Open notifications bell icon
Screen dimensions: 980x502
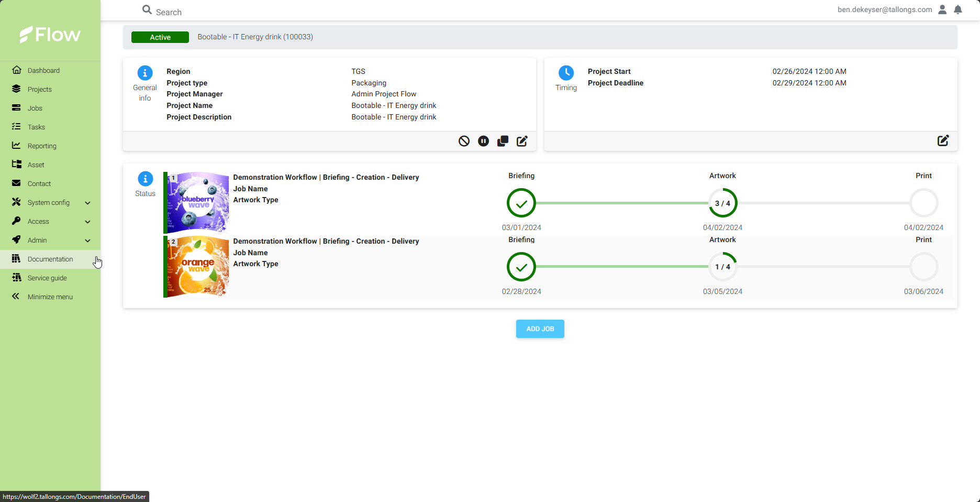point(958,9)
